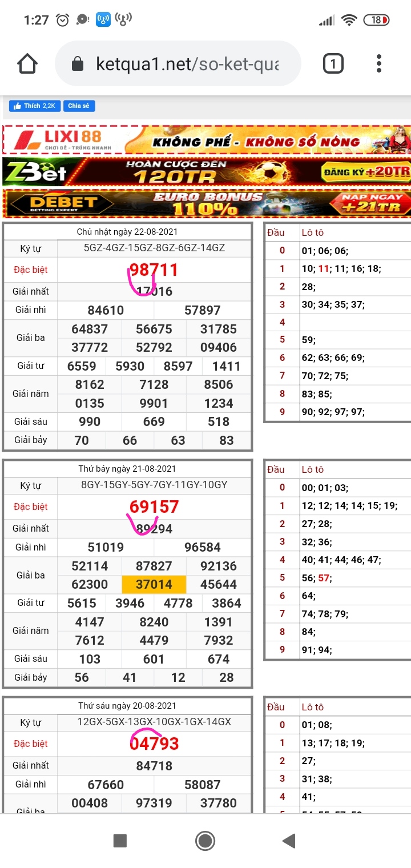
Task: Tap the ketqua1.net address bar
Action: click(x=178, y=64)
